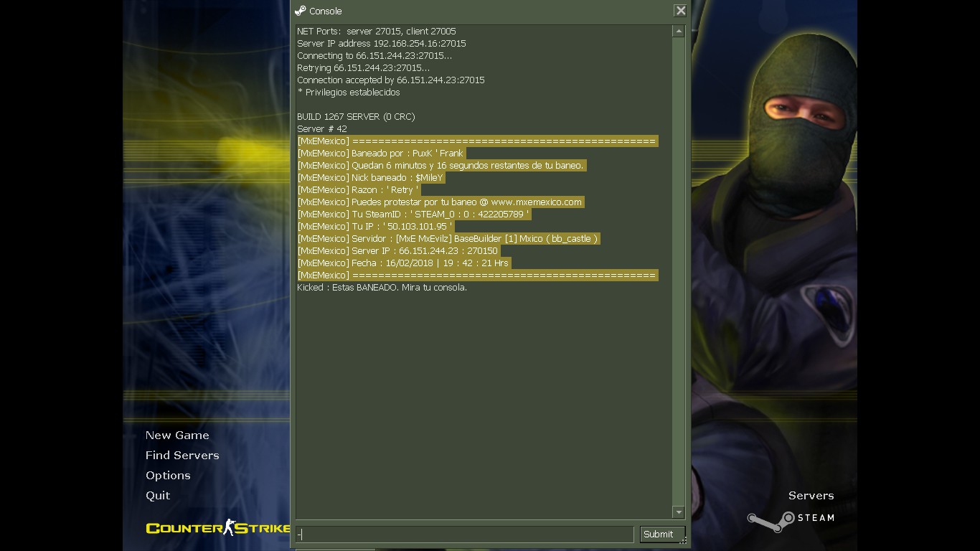Image resolution: width=980 pixels, height=551 pixels.
Task: Close the Console window
Action: [680, 11]
